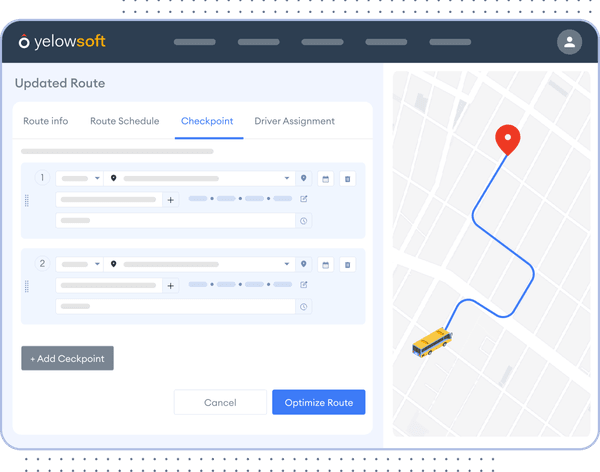Click checkpoint 2 text field beside plus

pyautogui.click(x=109, y=286)
